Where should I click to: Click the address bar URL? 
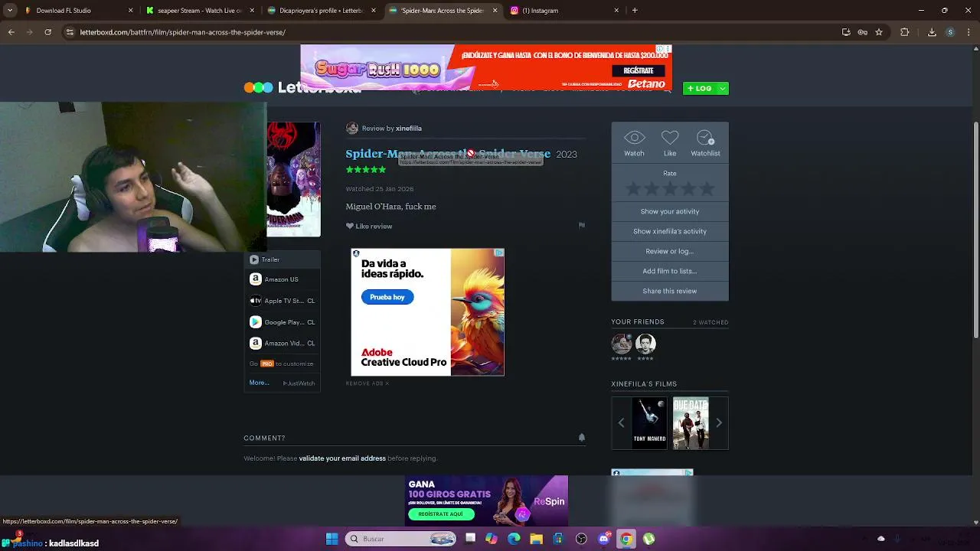coord(183,32)
